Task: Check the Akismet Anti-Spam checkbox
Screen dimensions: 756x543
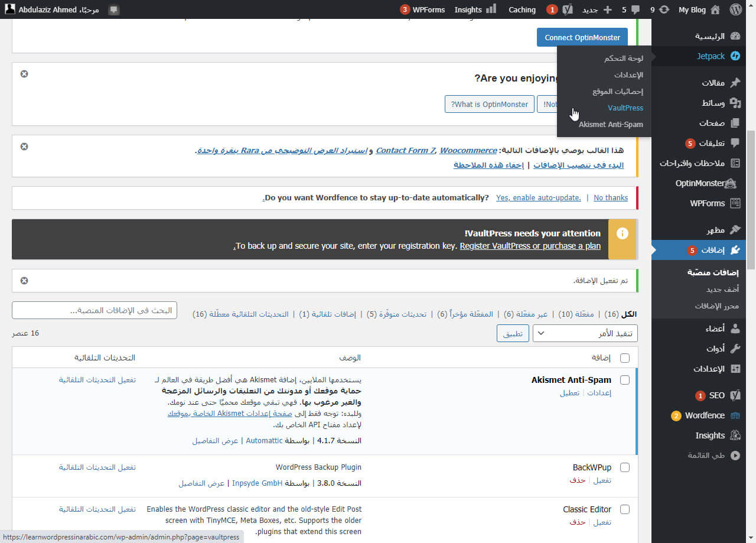Action: click(x=625, y=380)
